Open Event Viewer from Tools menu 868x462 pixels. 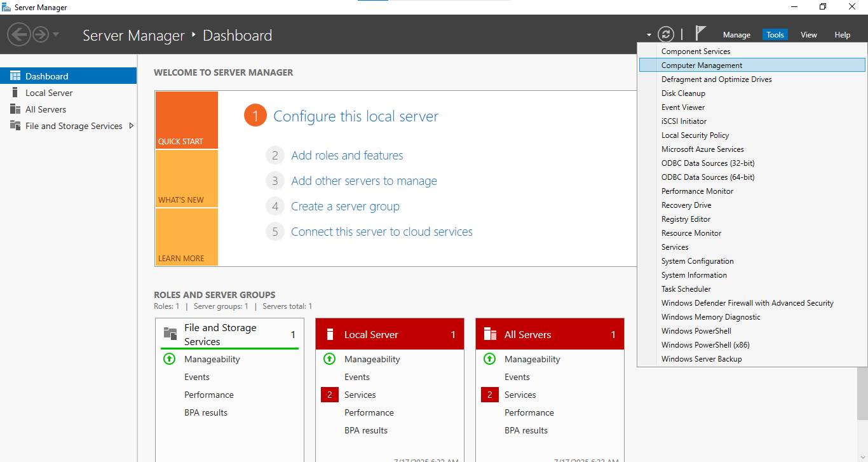(x=752, y=107)
